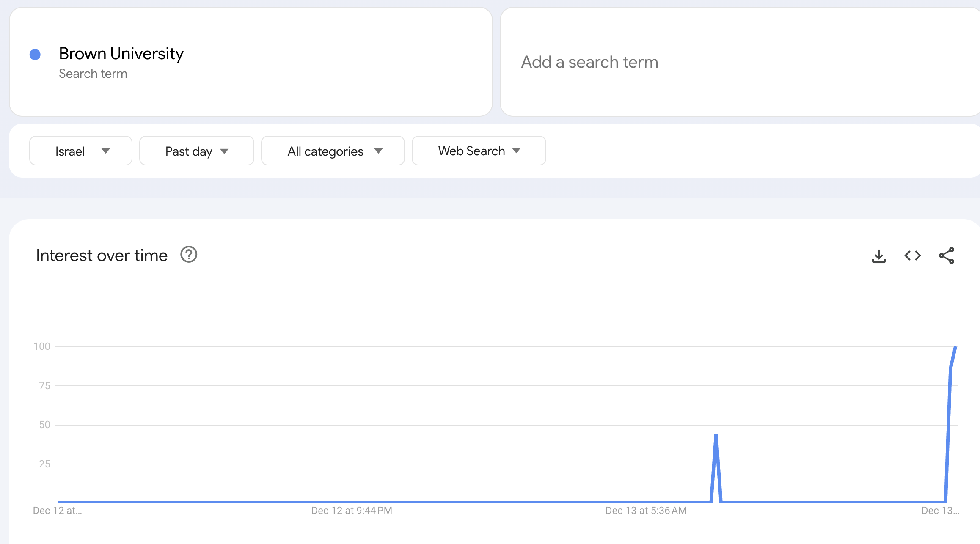Open the Past day time range dropdown
Viewport: 980px width, 544px height.
tap(196, 151)
